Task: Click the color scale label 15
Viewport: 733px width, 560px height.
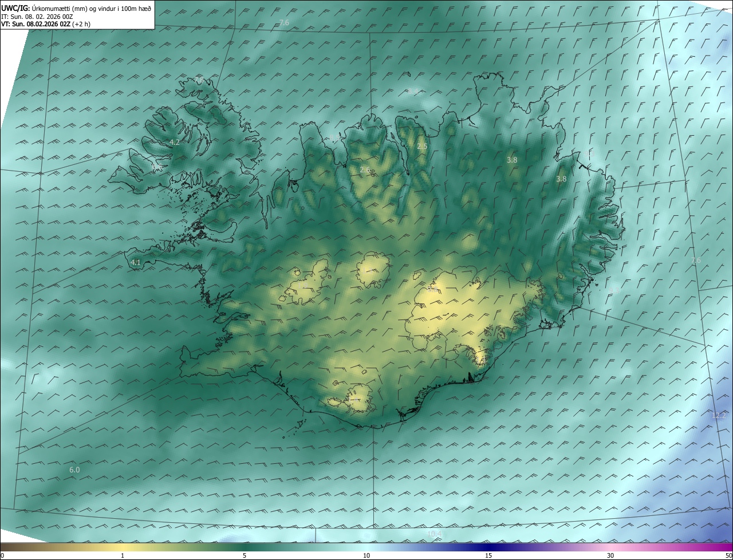Action: (x=488, y=555)
